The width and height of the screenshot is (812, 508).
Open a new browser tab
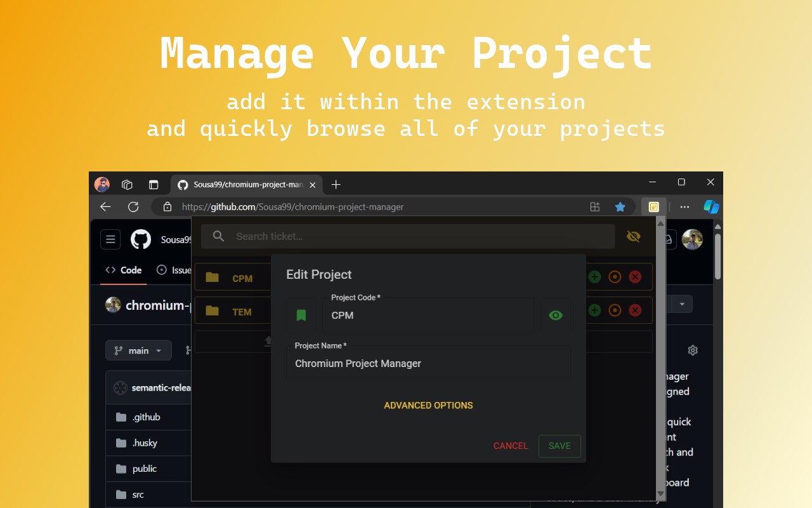336,185
